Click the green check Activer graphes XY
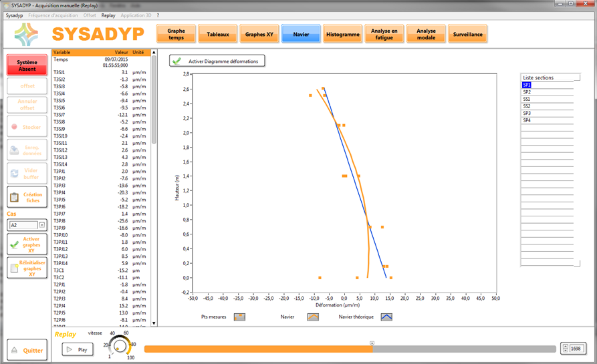 click(15, 244)
